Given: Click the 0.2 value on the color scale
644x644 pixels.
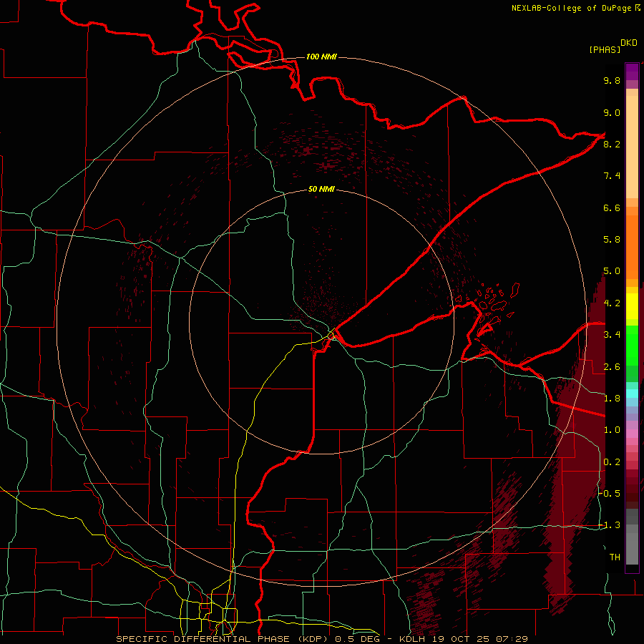Looking at the screenshot, I should 612,462.
